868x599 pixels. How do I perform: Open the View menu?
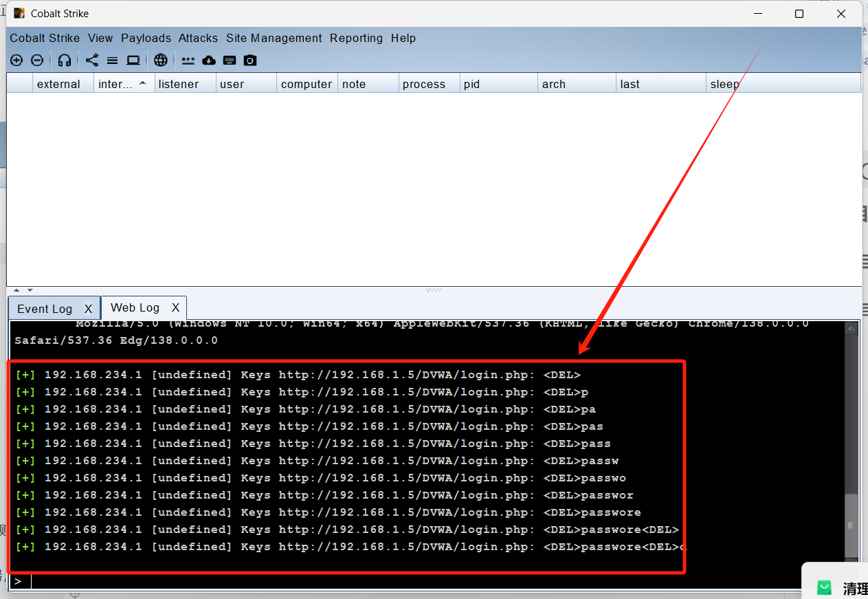(100, 39)
